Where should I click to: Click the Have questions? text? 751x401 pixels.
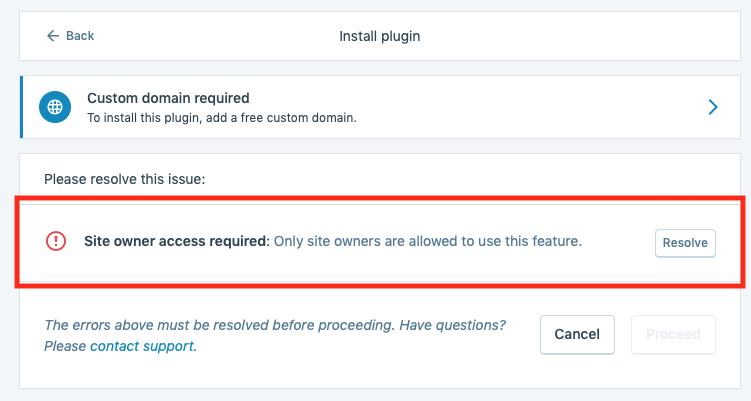453,325
